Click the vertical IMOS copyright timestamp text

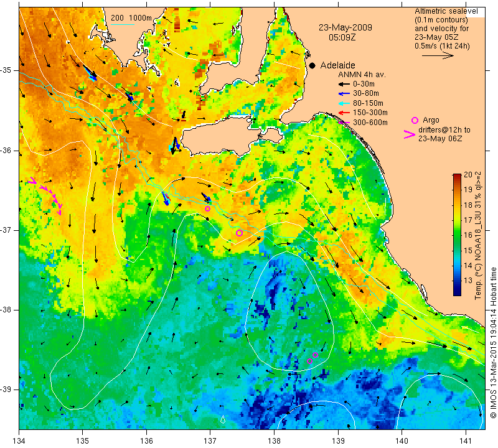click(493, 342)
